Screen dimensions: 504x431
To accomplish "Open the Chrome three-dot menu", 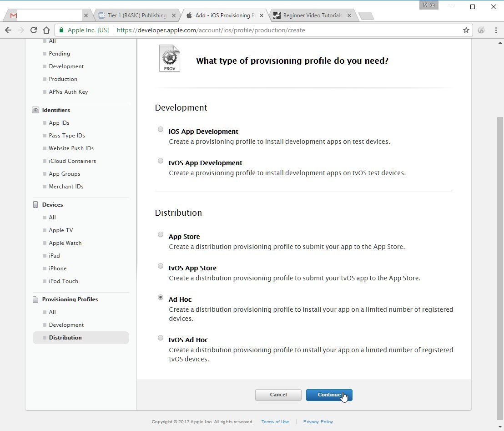I will (496, 30).
